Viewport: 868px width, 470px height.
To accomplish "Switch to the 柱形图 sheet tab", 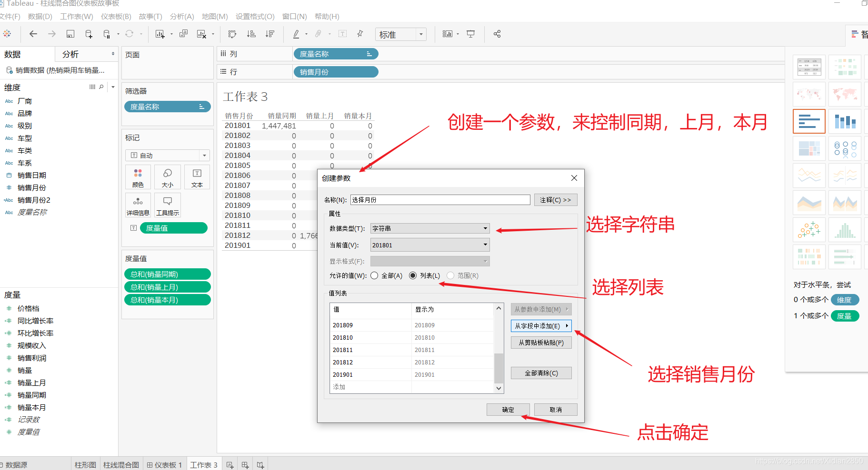I will pyautogui.click(x=85, y=465).
